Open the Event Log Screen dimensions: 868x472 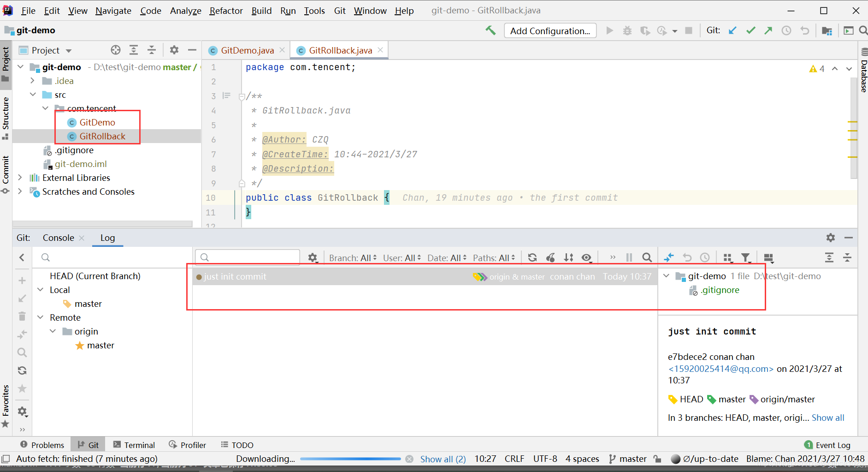pyautogui.click(x=827, y=445)
